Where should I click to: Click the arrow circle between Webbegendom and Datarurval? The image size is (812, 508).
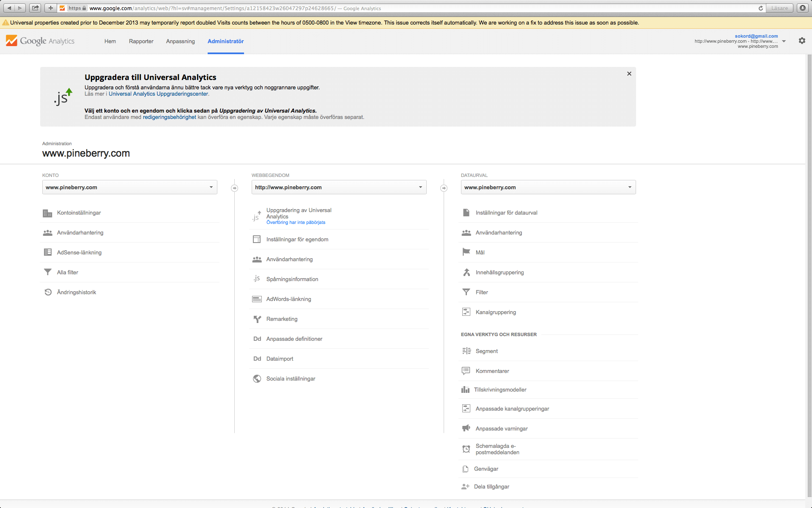click(x=444, y=188)
